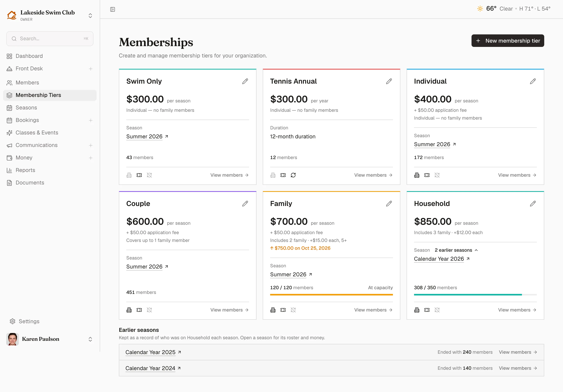This screenshot has width=563, height=392.
Task: Open Documents in the sidebar
Action: click(50, 183)
